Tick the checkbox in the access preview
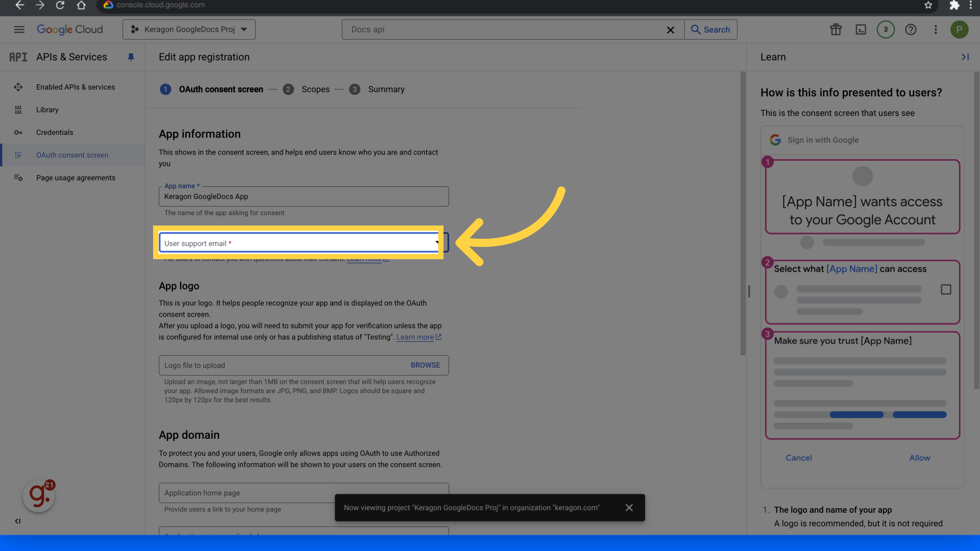980x551 pixels. click(x=946, y=290)
